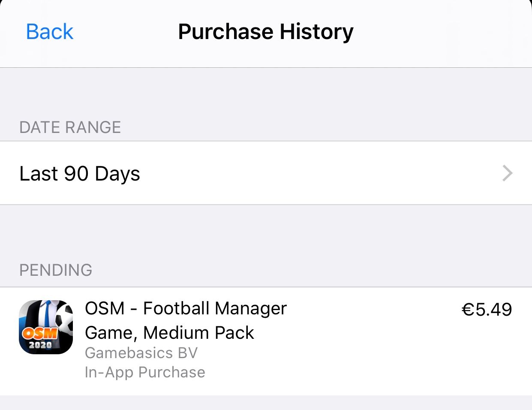Open the Last 90 Days date range
Viewport: 532px width, 410px height.
[x=266, y=173]
